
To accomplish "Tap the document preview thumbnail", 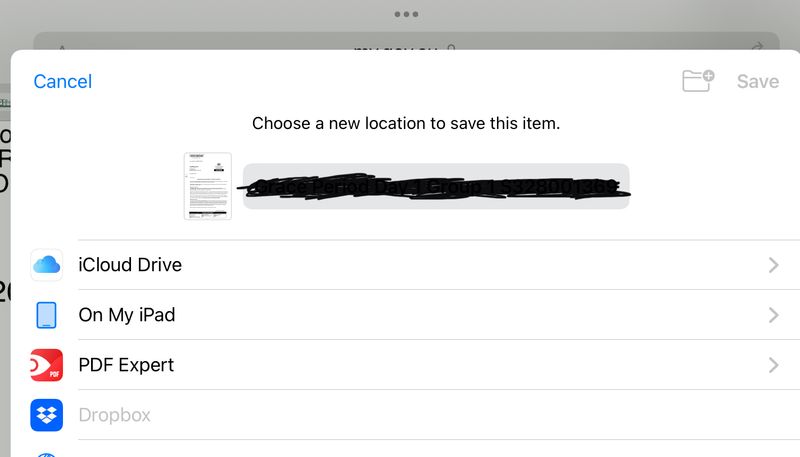I will point(208,186).
